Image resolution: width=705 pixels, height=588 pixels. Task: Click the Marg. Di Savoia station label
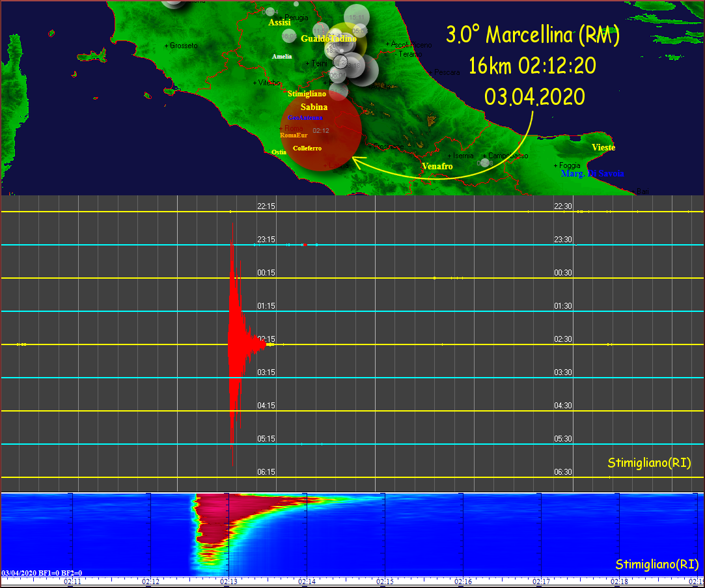pyautogui.click(x=592, y=174)
